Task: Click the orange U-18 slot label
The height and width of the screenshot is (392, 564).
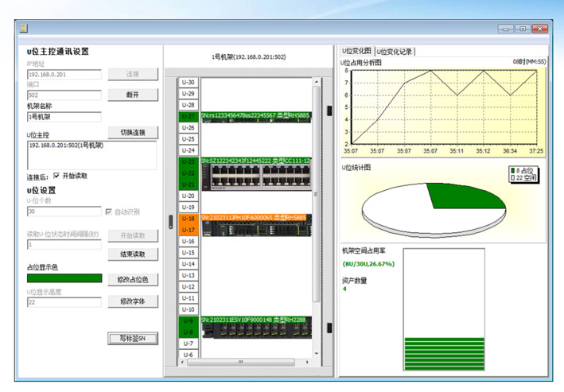Action: click(x=188, y=218)
